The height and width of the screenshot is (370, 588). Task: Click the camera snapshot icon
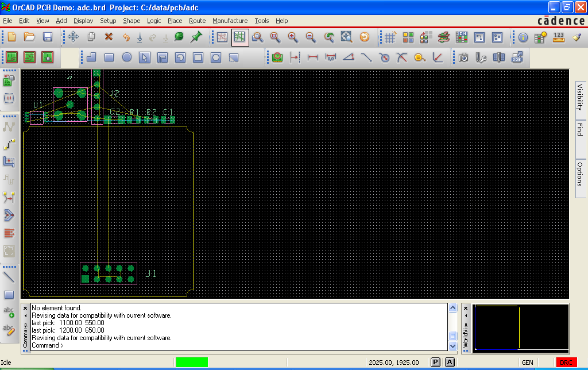coord(463,57)
